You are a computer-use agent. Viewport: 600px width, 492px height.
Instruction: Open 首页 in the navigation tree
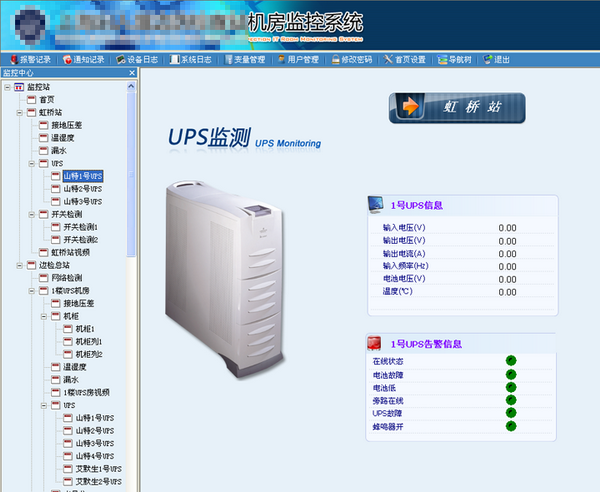(46, 100)
